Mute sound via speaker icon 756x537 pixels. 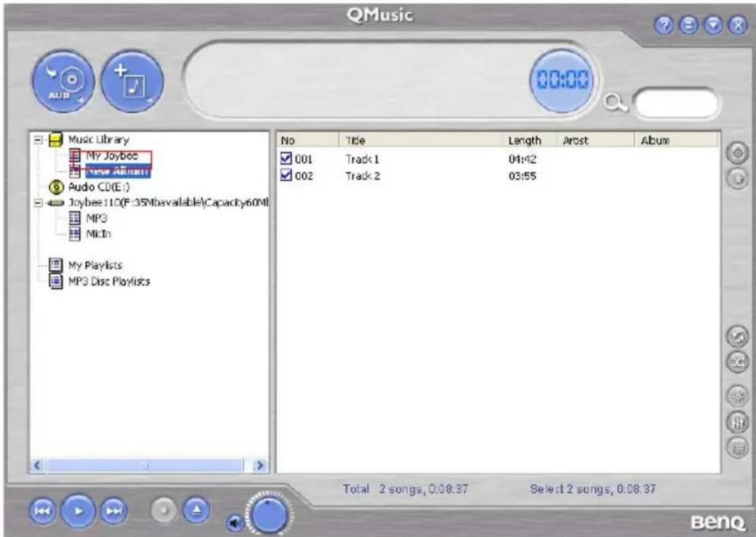pyautogui.click(x=235, y=523)
